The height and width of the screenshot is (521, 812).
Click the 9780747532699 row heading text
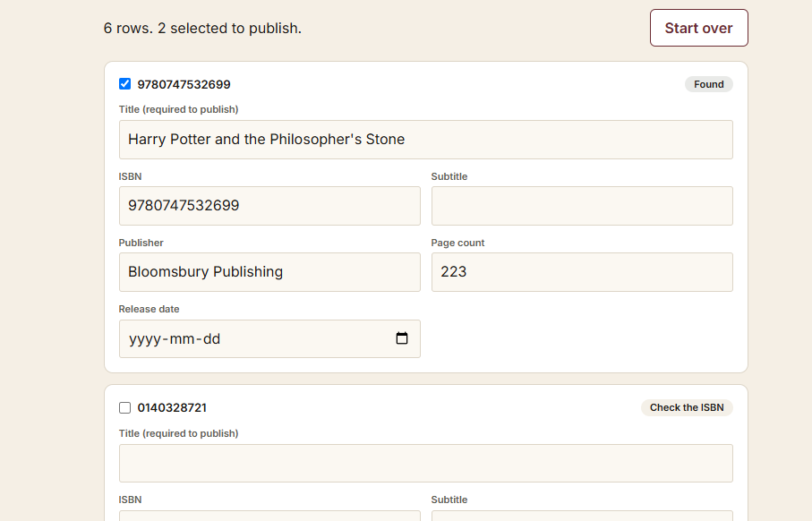[x=184, y=84]
